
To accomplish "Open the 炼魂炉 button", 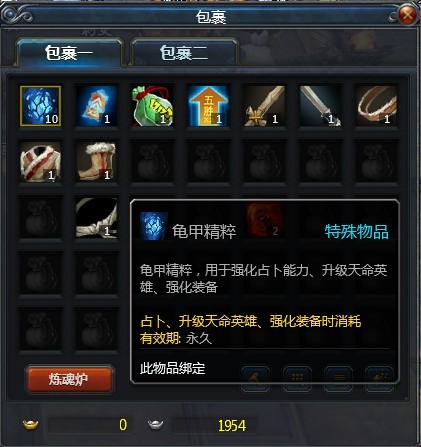I will coord(69,379).
